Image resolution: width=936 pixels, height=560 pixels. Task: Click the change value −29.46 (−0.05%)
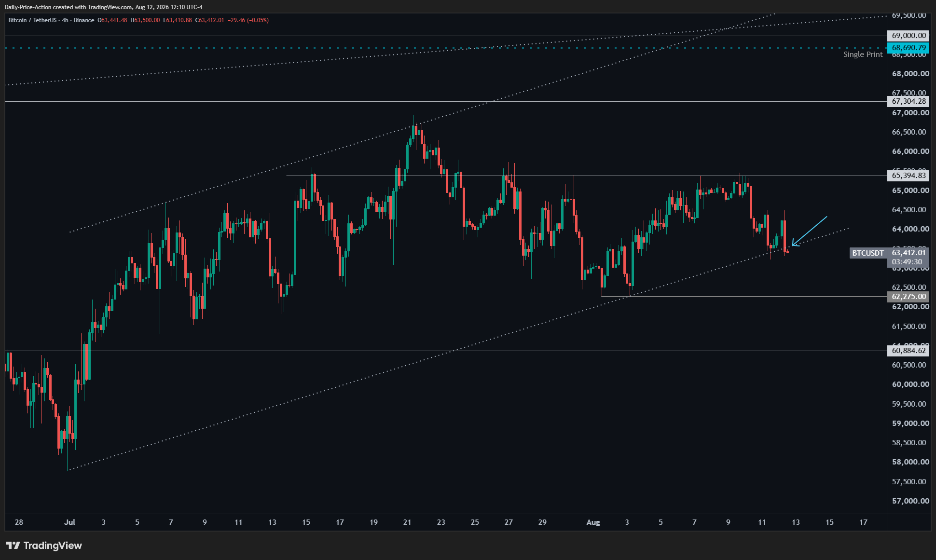click(248, 20)
